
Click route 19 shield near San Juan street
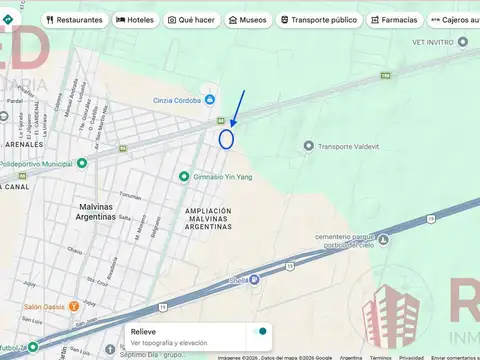(163, 307)
